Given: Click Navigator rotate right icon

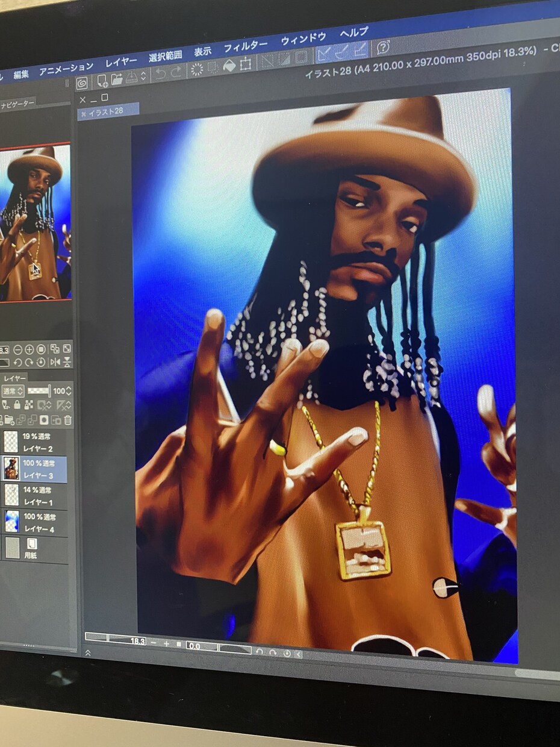Looking at the screenshot, I should 29,363.
